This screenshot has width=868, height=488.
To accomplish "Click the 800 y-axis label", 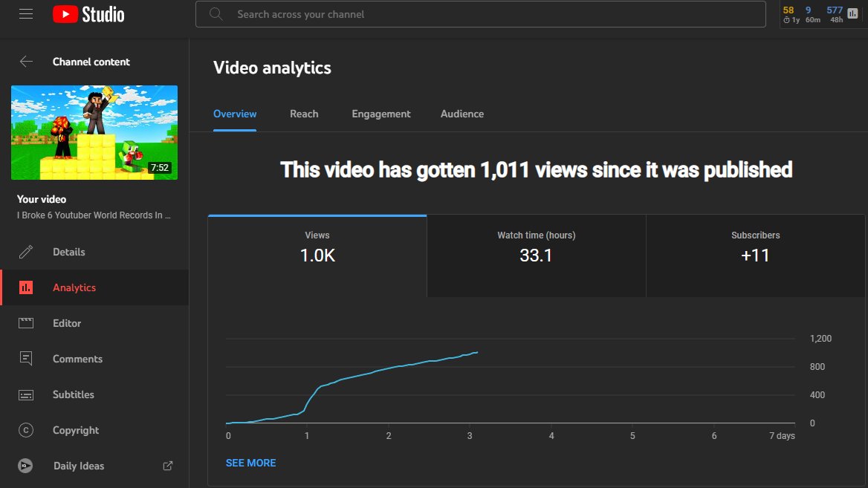I will [817, 367].
